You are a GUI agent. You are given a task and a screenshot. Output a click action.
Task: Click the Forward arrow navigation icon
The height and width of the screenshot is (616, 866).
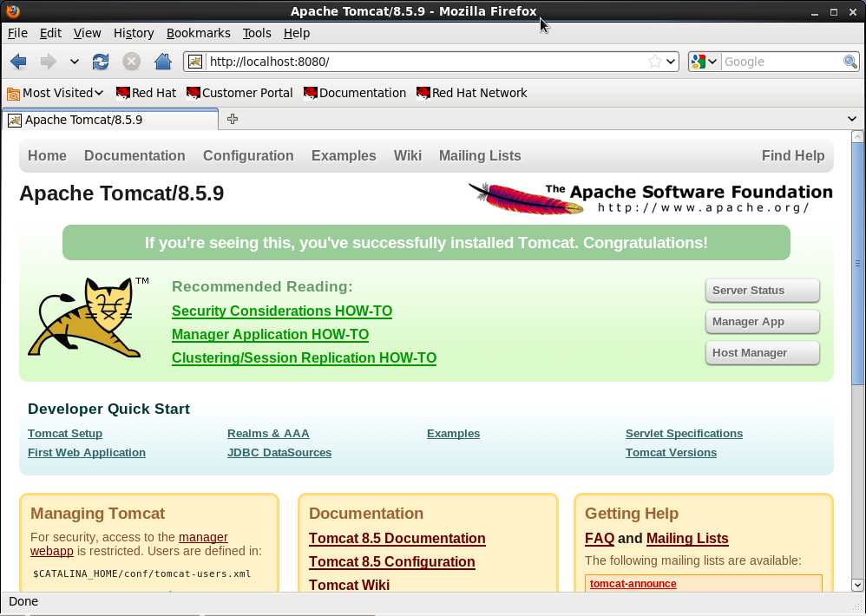pos(48,62)
